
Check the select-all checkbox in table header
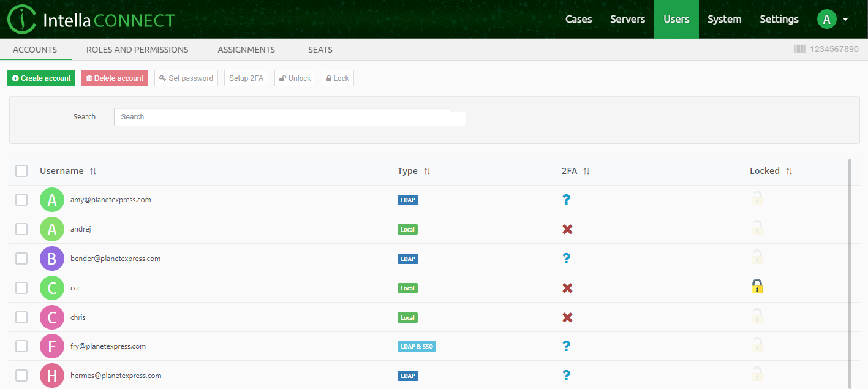(21, 171)
